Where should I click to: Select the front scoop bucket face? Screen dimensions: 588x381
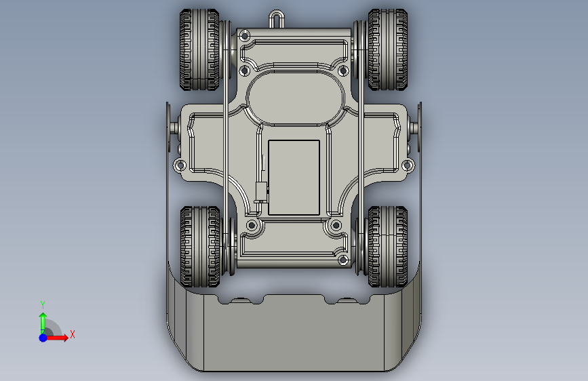(294, 332)
